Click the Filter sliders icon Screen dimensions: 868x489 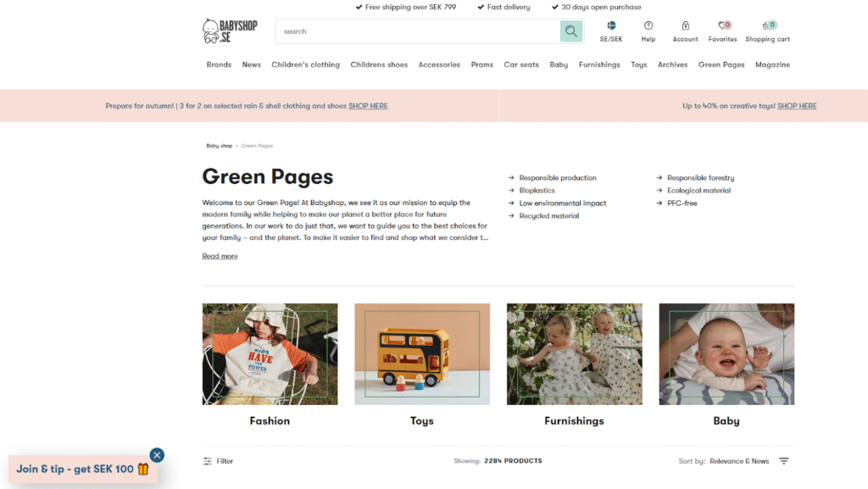(x=208, y=461)
